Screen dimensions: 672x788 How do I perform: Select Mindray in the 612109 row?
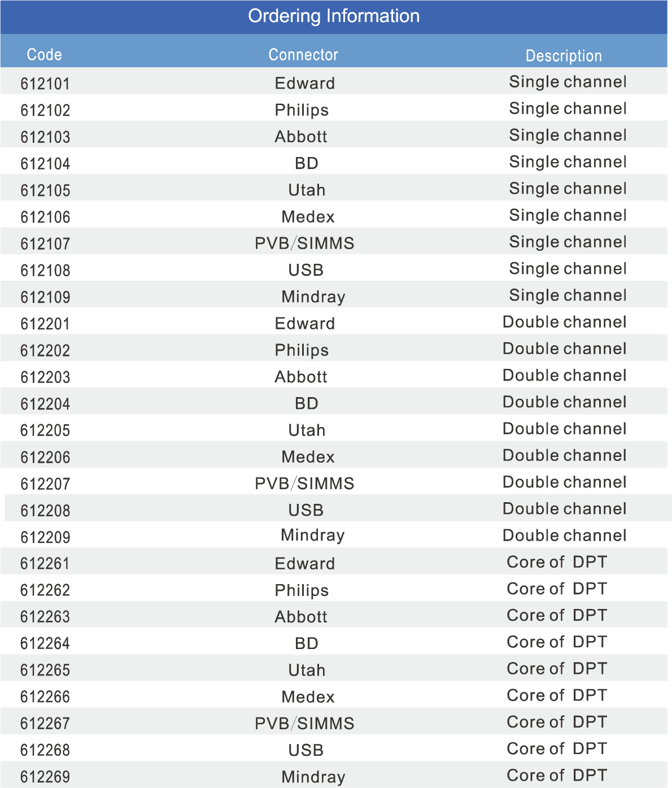313,297
